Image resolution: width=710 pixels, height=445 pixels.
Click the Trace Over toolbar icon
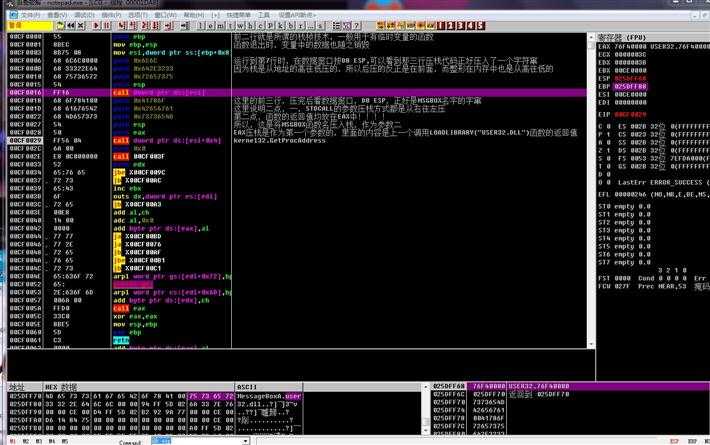point(155,26)
